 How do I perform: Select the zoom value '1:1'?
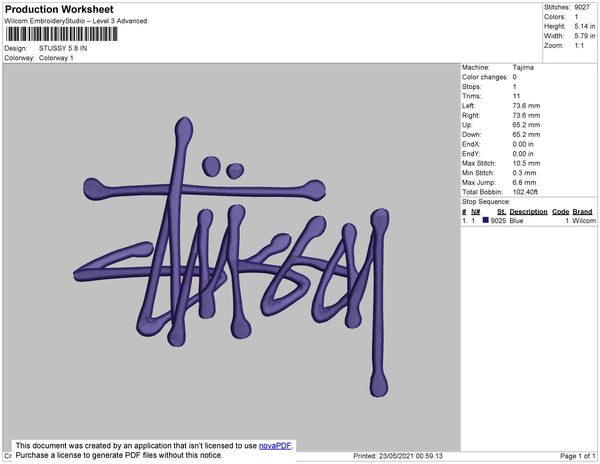[x=579, y=46]
